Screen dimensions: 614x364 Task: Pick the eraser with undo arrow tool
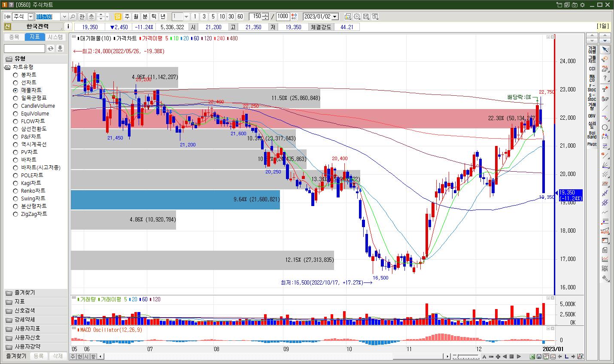[605, 59]
